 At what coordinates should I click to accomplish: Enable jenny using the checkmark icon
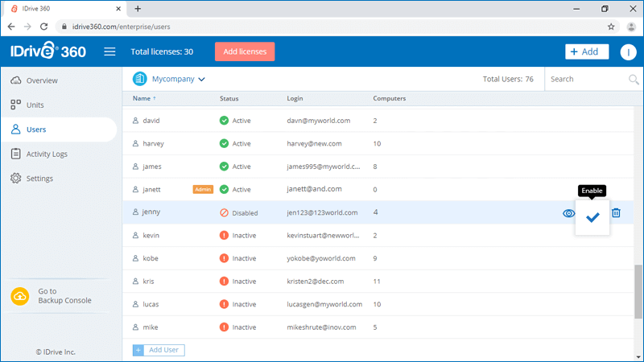[592, 217]
